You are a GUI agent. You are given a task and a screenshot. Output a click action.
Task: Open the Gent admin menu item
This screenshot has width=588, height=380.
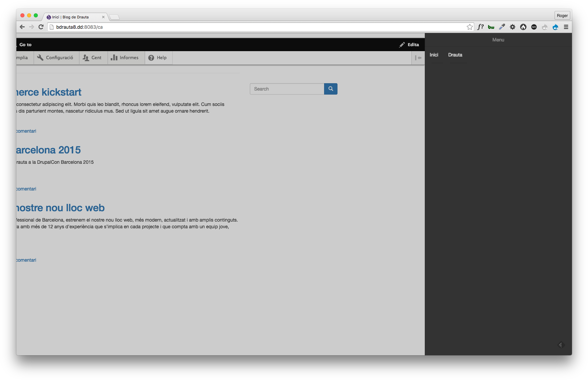(x=92, y=58)
